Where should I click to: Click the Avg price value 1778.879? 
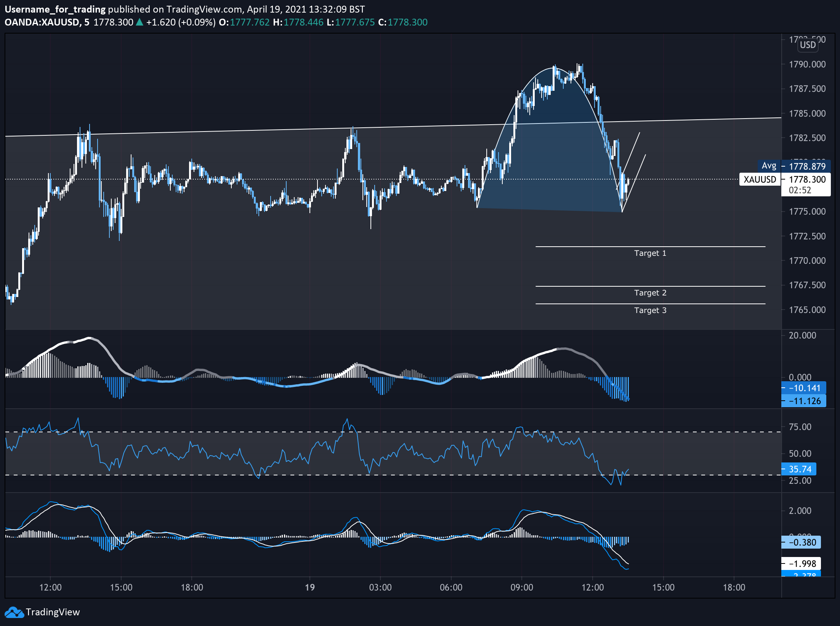[x=807, y=167]
